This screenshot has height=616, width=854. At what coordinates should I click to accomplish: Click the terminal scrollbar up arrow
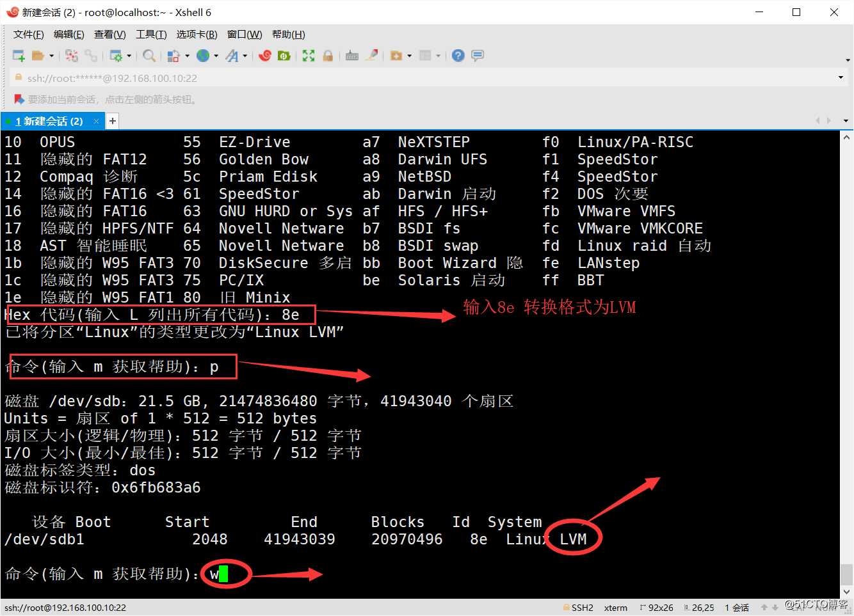[x=846, y=138]
